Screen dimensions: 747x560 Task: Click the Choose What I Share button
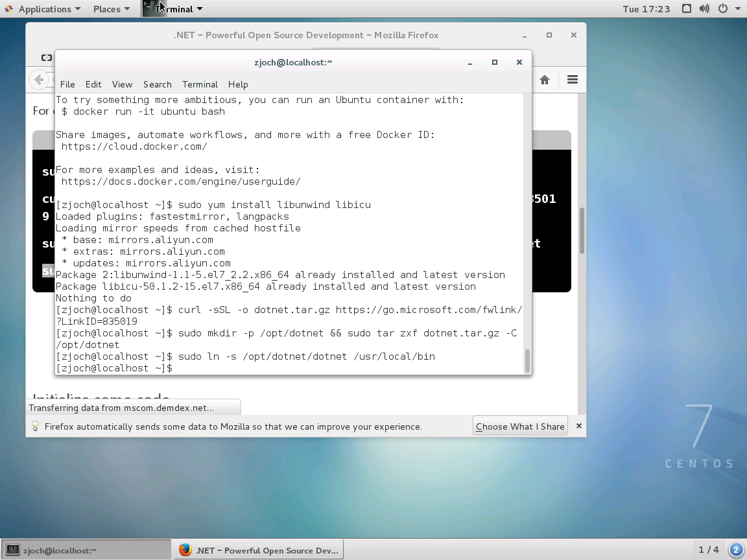[x=520, y=426]
